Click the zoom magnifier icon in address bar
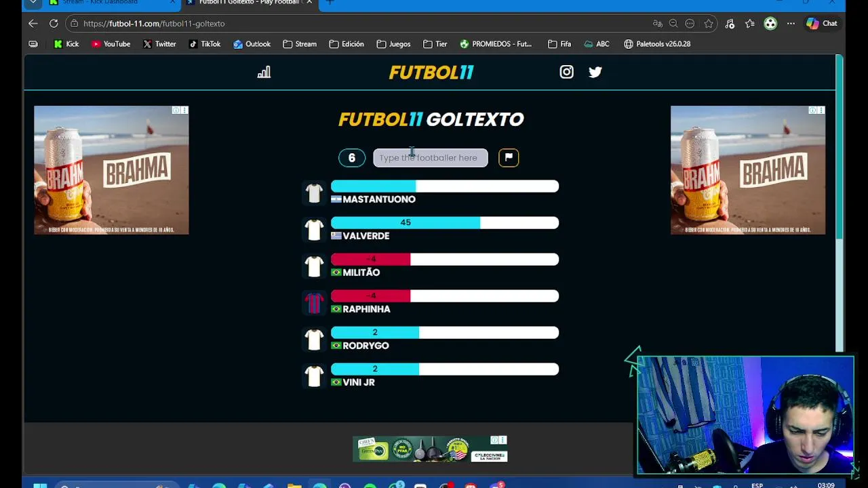The width and height of the screenshot is (868, 488). click(673, 23)
